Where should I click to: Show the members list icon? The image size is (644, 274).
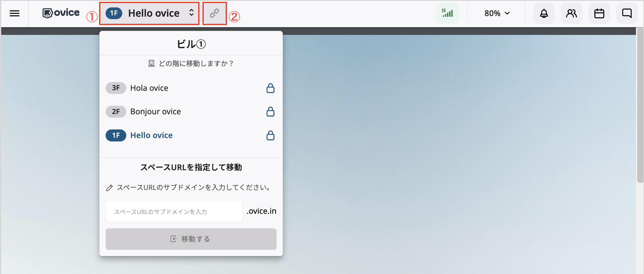click(x=571, y=13)
